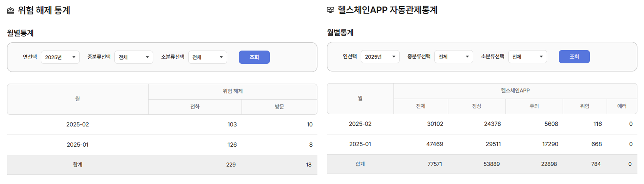This screenshot has width=644, height=184.
Task: Click the 헬스체인APP group header in the table
Action: 515,91
